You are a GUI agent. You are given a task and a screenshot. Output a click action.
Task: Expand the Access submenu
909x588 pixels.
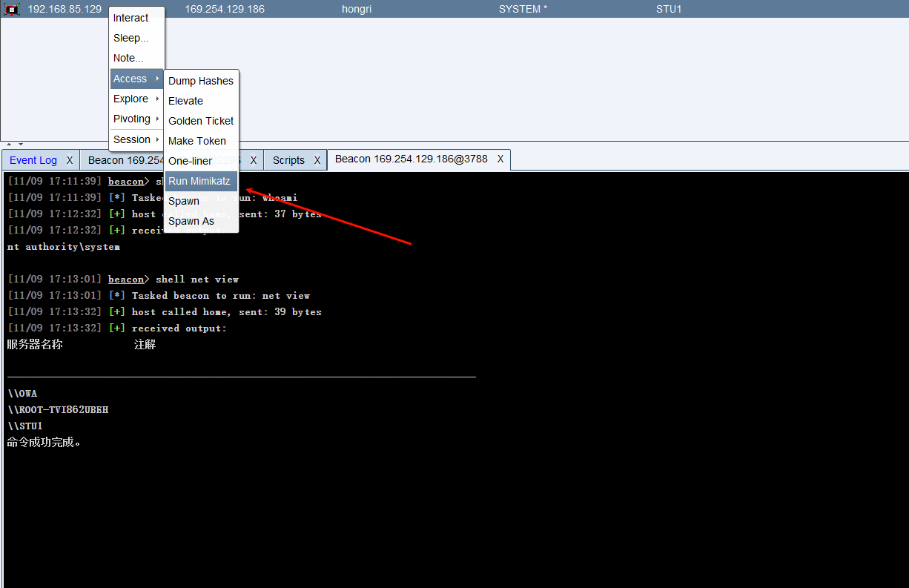pos(136,79)
